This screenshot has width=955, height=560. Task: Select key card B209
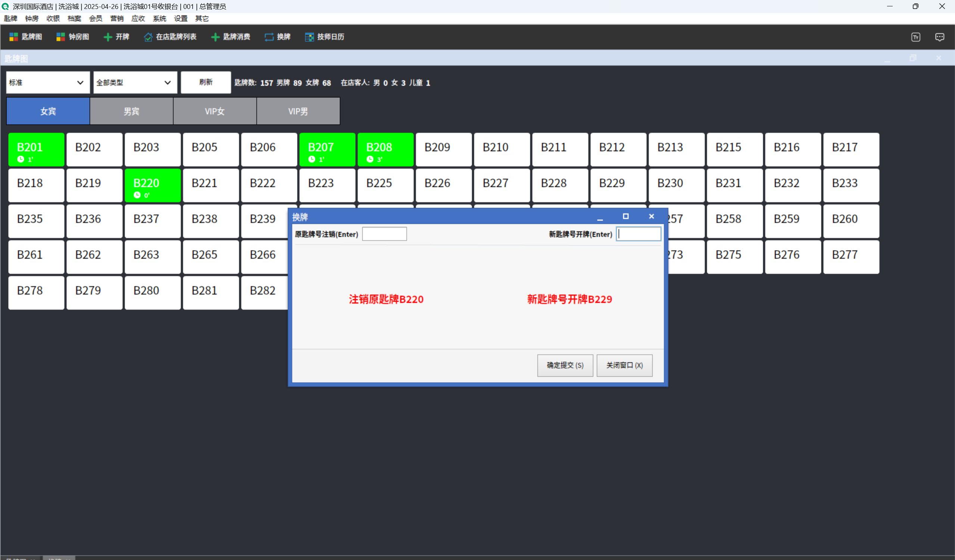click(444, 150)
